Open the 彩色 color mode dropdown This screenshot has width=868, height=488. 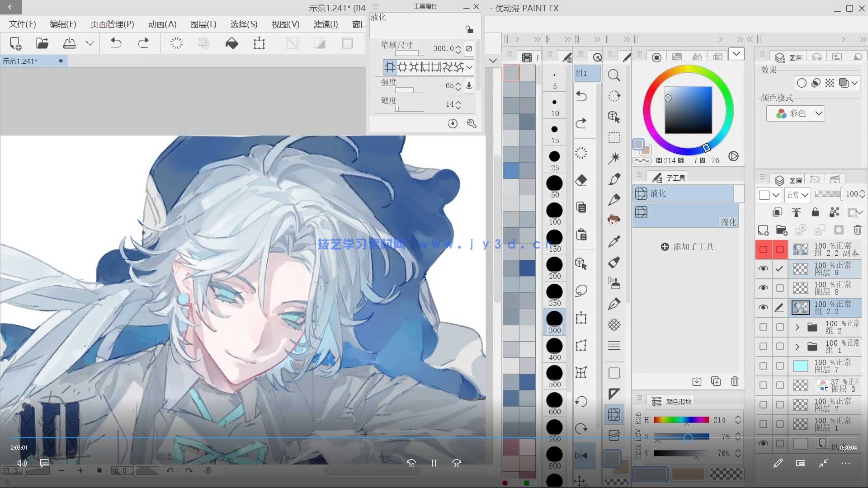tap(796, 113)
